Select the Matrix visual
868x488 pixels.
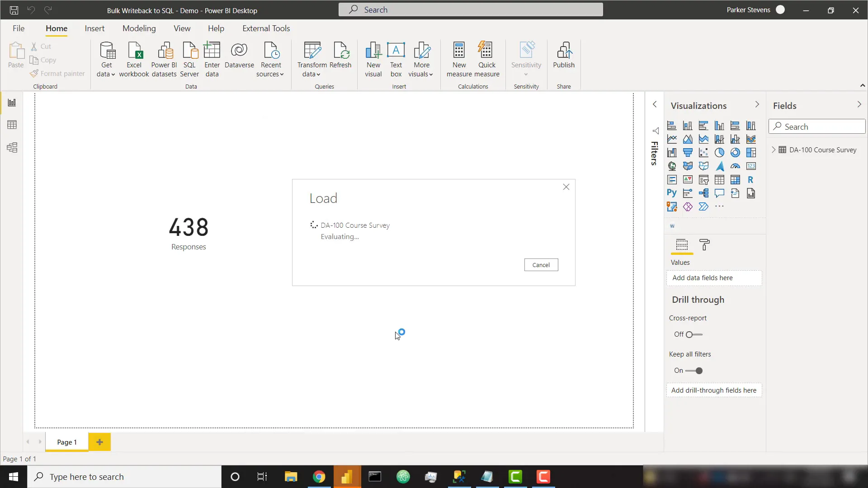tap(735, 180)
